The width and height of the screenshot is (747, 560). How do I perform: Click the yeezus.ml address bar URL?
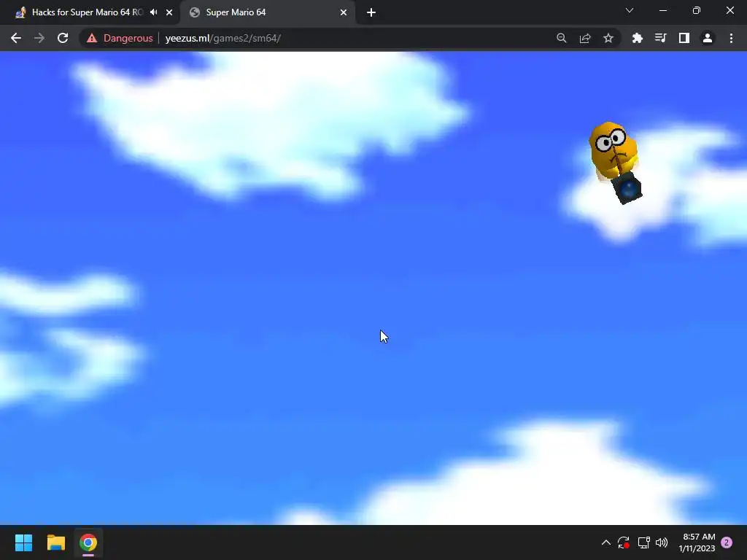click(x=223, y=38)
